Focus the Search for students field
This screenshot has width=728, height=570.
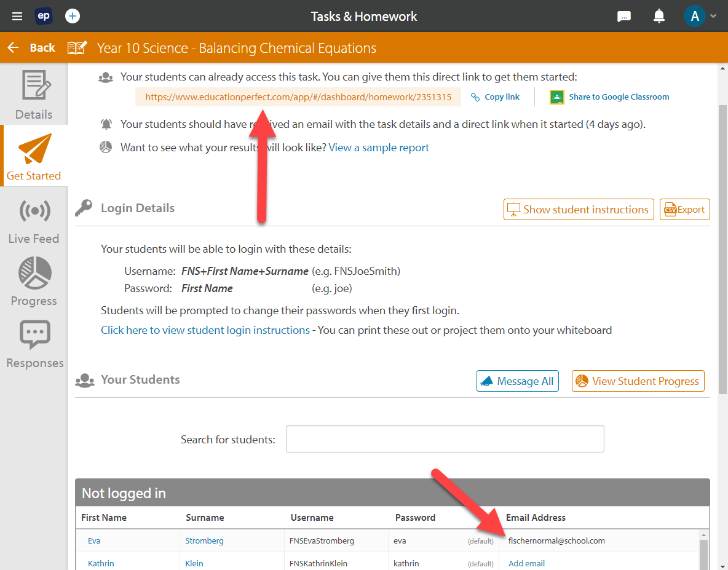pyautogui.click(x=445, y=438)
